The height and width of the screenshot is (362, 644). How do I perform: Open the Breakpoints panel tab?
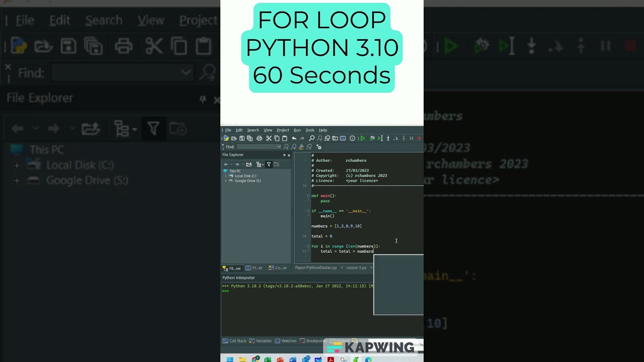pyautogui.click(x=313, y=341)
